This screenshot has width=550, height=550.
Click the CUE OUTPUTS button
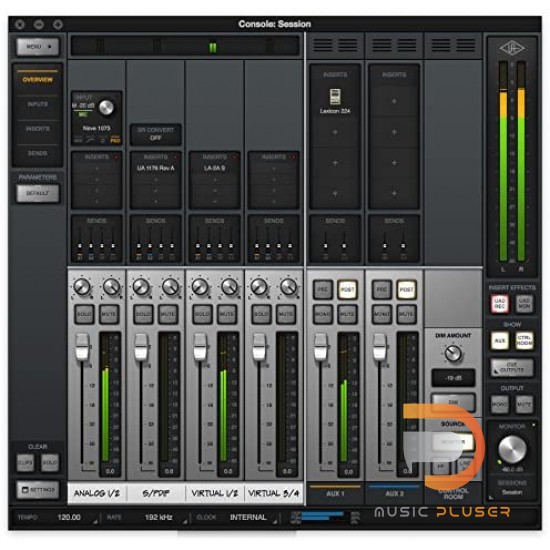[x=512, y=367]
